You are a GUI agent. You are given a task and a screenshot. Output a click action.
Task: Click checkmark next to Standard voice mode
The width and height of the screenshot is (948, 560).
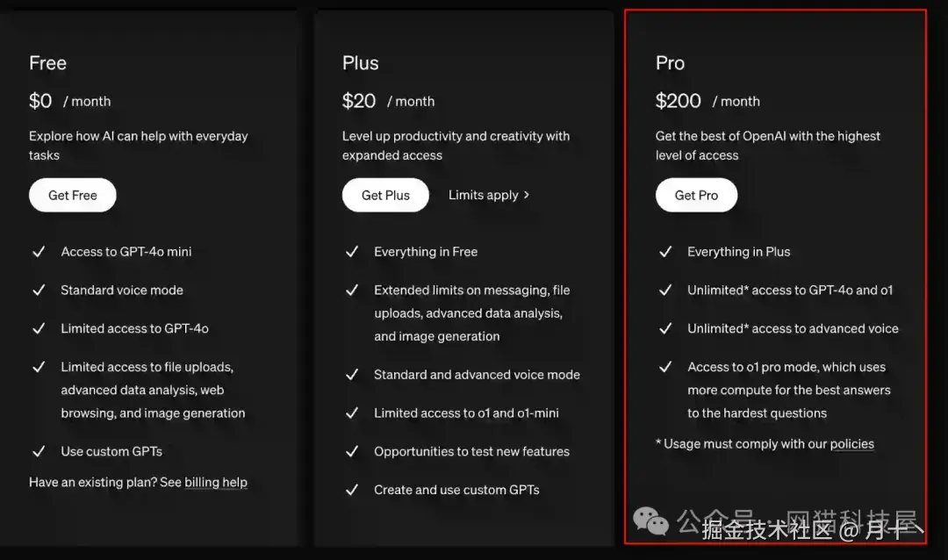pos(39,290)
